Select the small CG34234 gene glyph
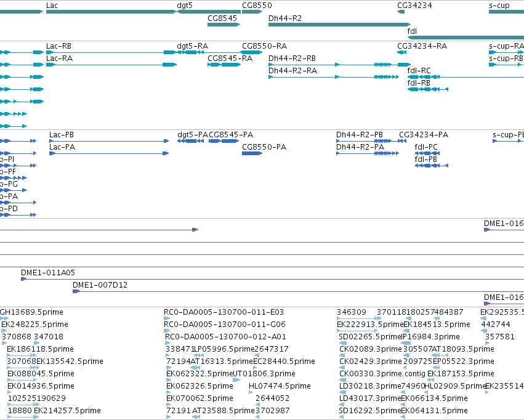This screenshot has width=524, height=420. (401, 12)
